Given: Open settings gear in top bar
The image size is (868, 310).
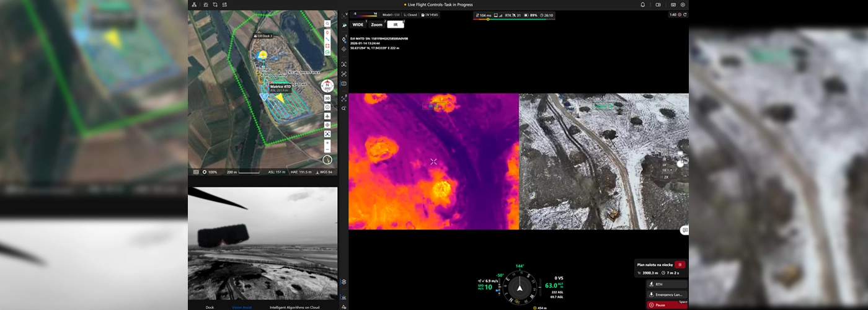Looking at the screenshot, I should (x=683, y=4).
